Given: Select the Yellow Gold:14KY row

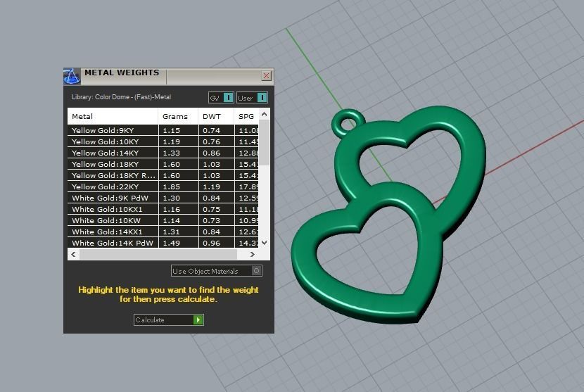Looking at the screenshot, I should [163, 153].
